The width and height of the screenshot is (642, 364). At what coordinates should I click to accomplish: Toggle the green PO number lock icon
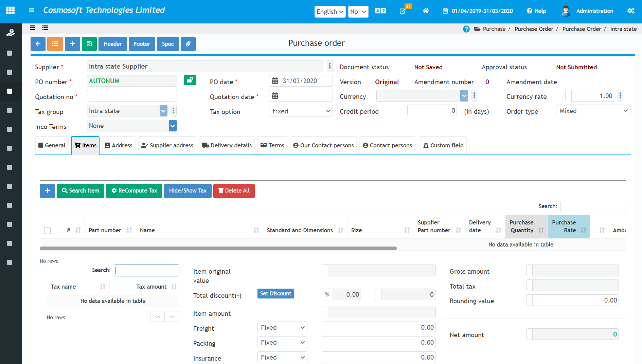[190, 80]
